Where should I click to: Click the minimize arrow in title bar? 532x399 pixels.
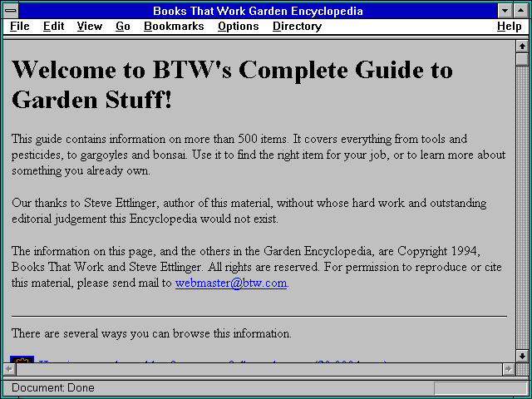coord(505,11)
